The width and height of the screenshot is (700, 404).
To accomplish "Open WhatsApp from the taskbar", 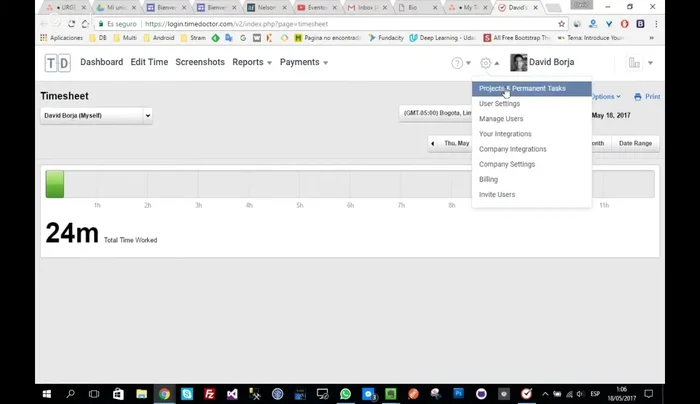I will [345, 394].
